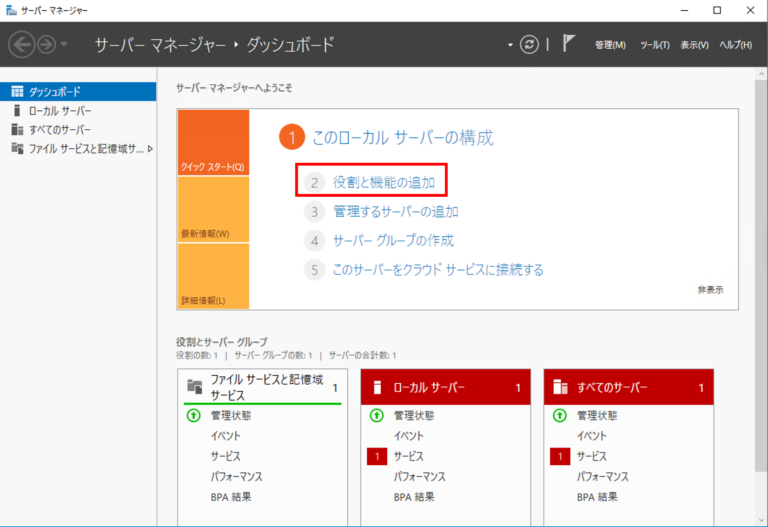The height and width of the screenshot is (527, 768).
Task: Open the navigation history dropdown arrow
Action: coord(64,45)
